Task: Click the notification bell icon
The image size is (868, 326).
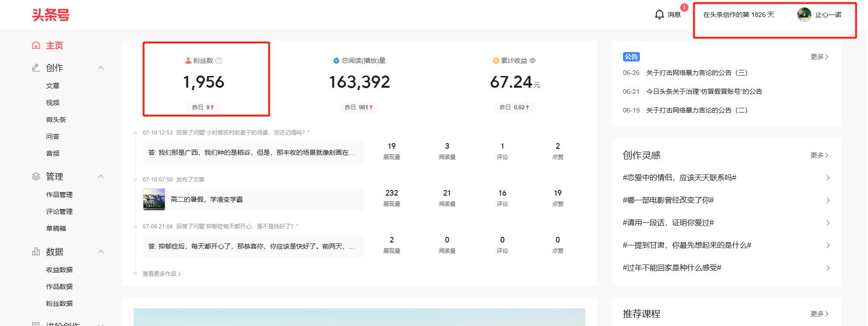Action: point(659,15)
